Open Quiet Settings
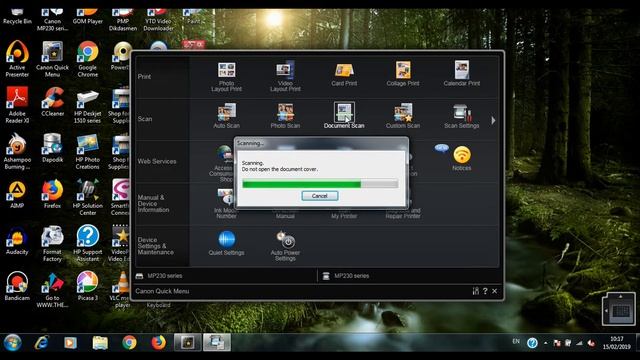Screen dimensions: 640x360 pyautogui.click(x=227, y=243)
